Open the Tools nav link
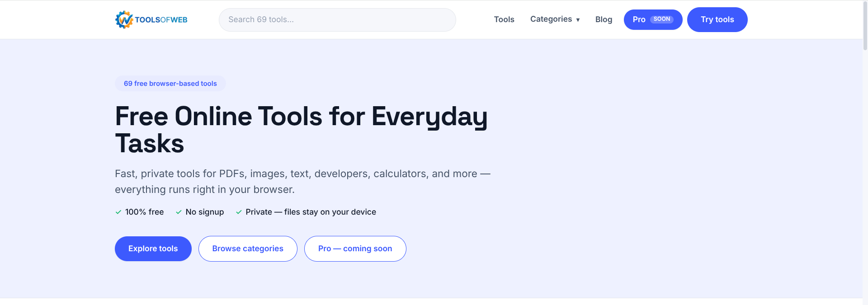 (504, 19)
